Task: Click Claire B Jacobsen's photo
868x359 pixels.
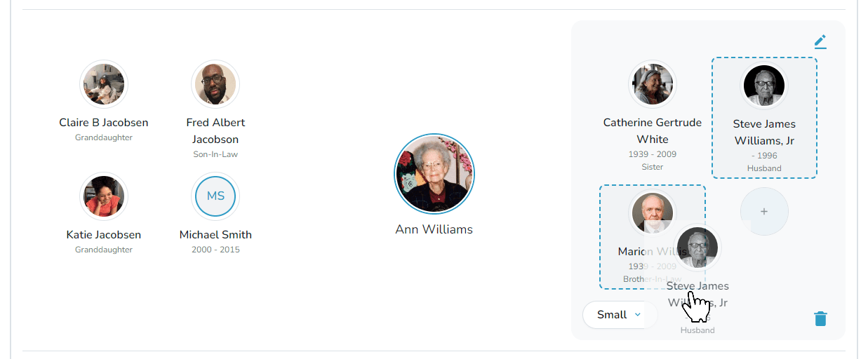Action: pos(104,84)
